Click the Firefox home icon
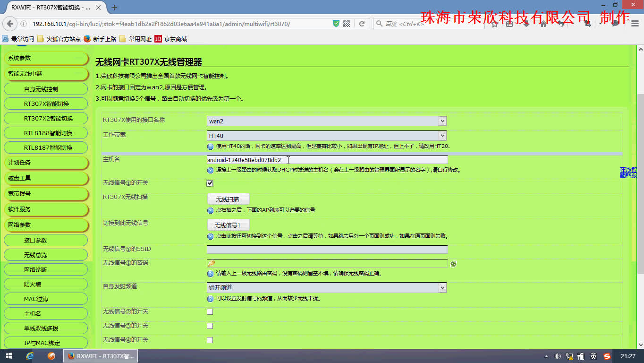The width and height of the screenshot is (644, 363). pyautogui.click(x=543, y=24)
